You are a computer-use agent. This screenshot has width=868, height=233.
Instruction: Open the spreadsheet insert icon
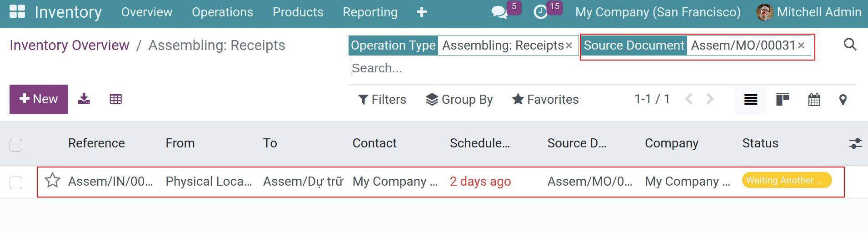pyautogui.click(x=116, y=99)
